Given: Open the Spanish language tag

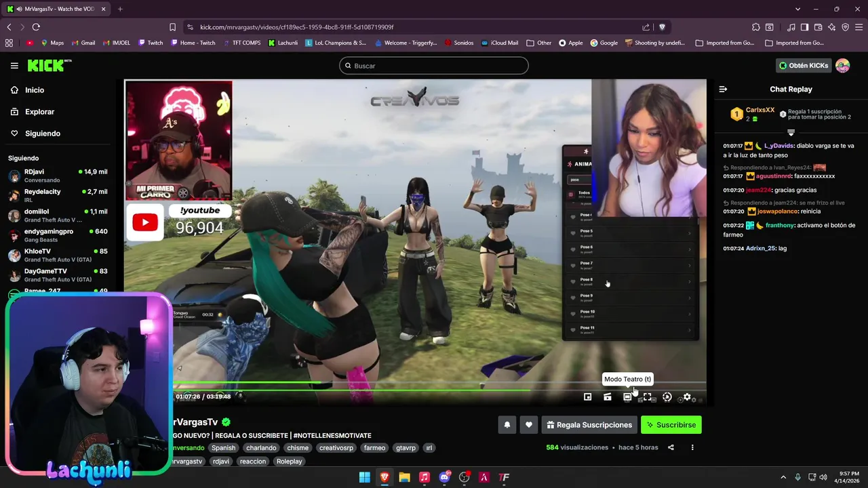Looking at the screenshot, I should click(x=223, y=448).
